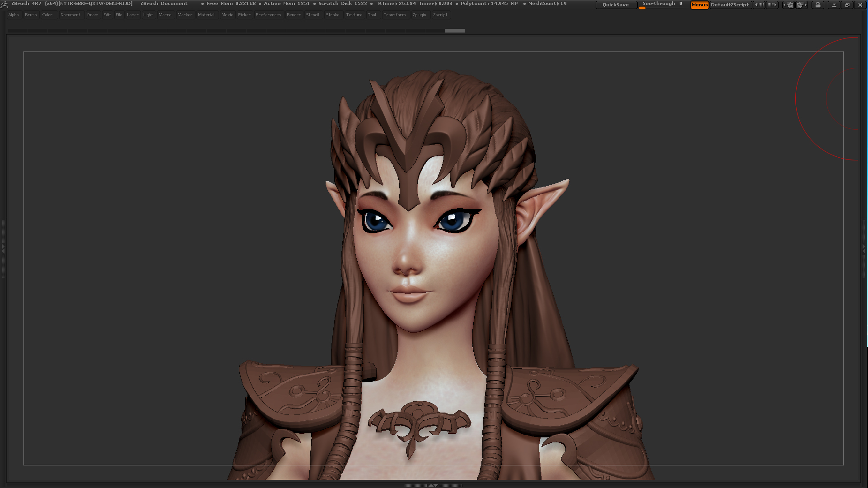Open the Preferences menu
The width and height of the screenshot is (868, 488).
coord(268,15)
